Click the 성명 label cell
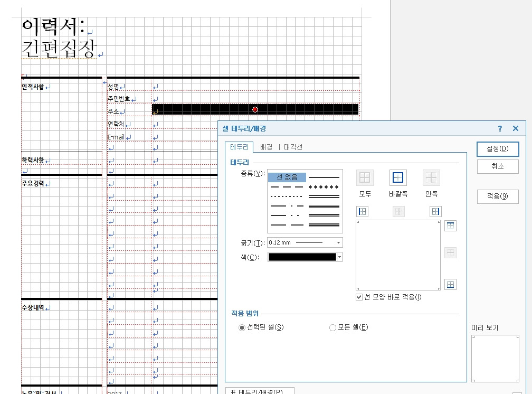 point(113,87)
